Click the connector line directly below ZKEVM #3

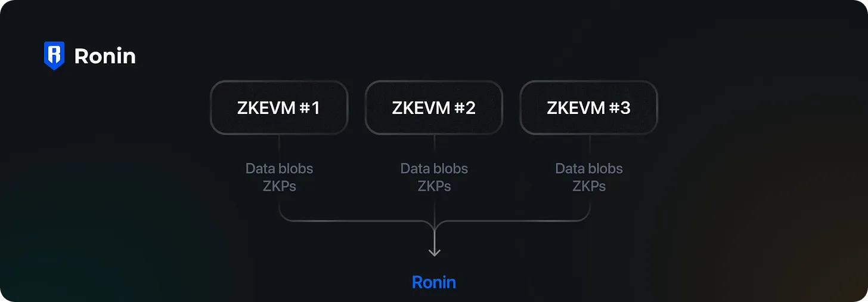click(x=590, y=147)
